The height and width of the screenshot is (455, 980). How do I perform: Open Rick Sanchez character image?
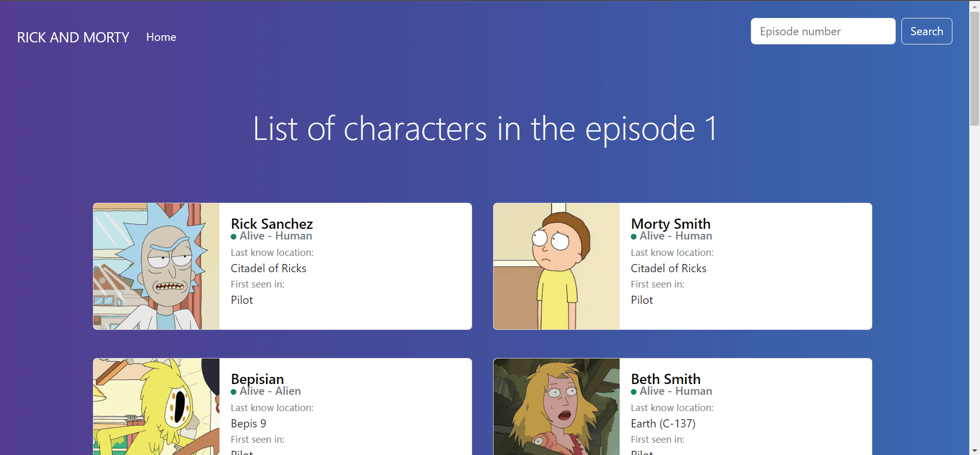(156, 266)
